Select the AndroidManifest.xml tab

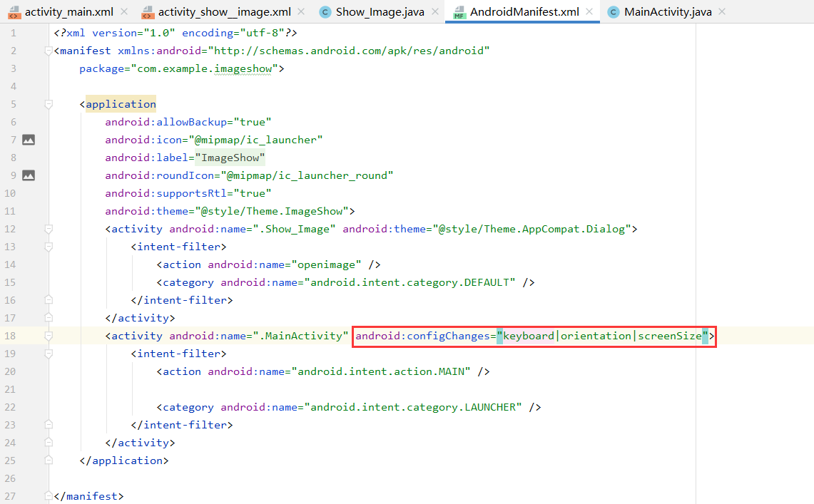[x=524, y=12]
